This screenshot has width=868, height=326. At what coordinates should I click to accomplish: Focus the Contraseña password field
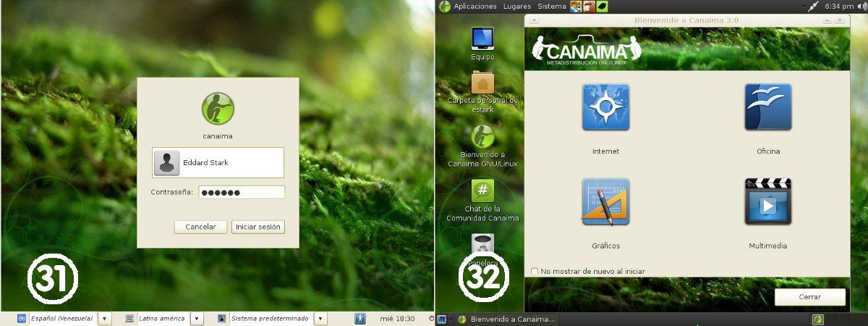click(242, 192)
